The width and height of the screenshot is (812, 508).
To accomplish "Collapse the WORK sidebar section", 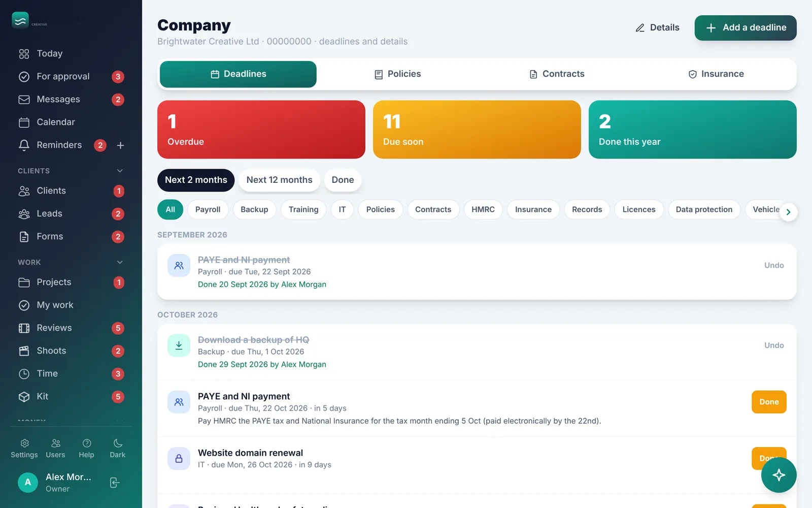I will [120, 263].
